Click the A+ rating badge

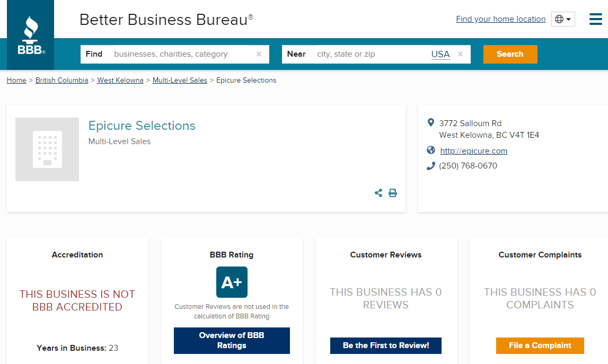[232, 282]
